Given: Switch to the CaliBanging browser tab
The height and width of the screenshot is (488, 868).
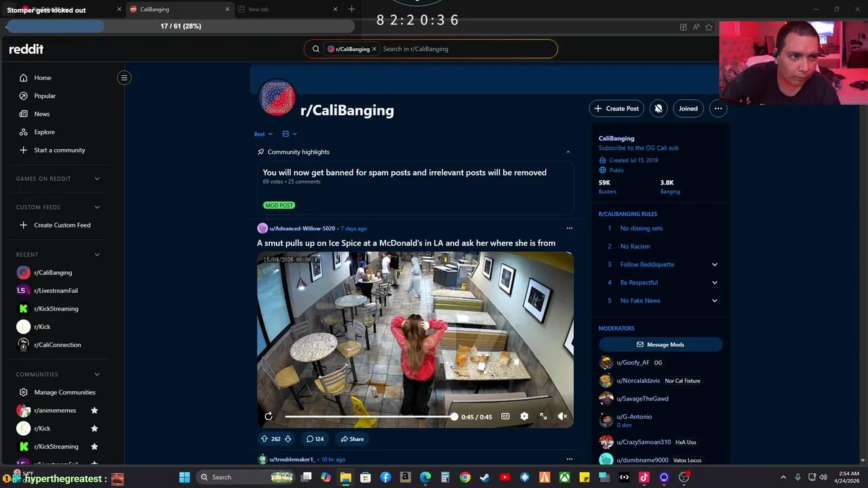Looking at the screenshot, I should click(x=181, y=9).
